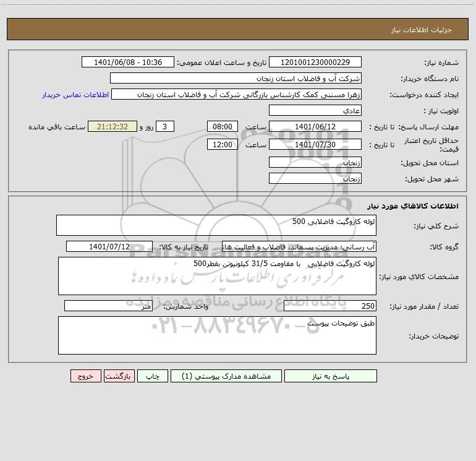476x461 pixels.
Task: Click goods need date 1401/07/12
Action: 109,246
